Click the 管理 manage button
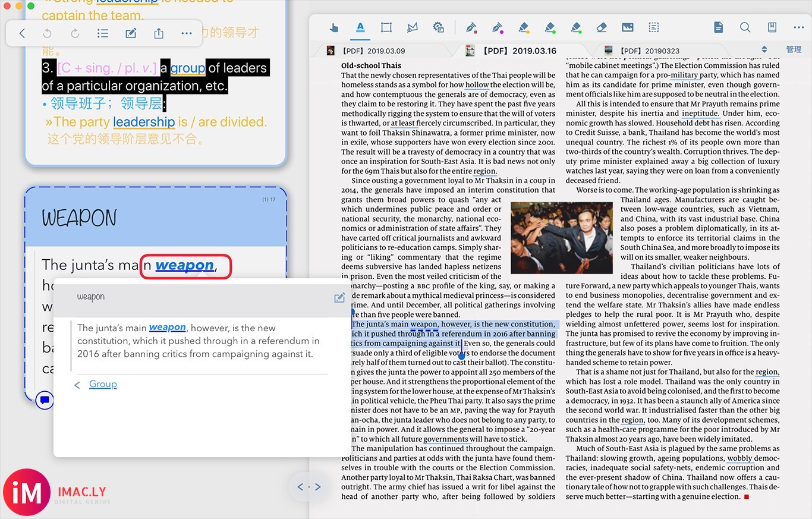The image size is (812, 519). tap(794, 49)
